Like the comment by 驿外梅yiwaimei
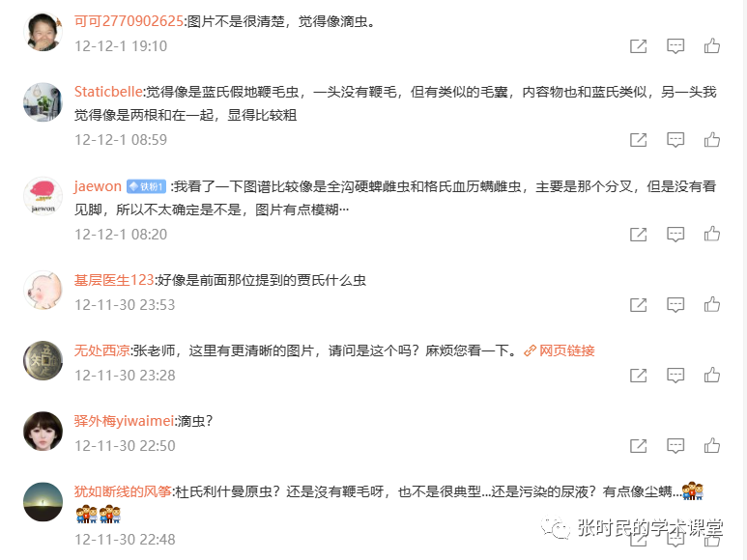This screenshot has width=747, height=560. point(712,445)
